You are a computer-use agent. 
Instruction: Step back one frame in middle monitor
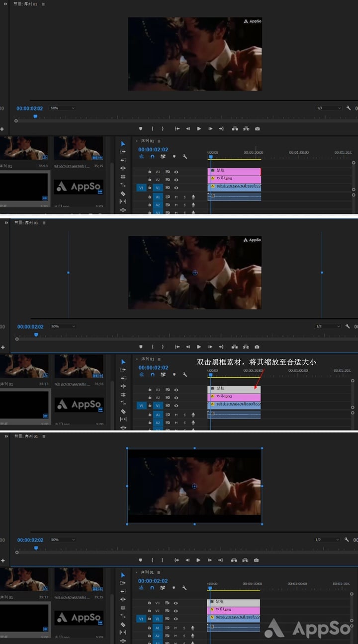click(188, 347)
